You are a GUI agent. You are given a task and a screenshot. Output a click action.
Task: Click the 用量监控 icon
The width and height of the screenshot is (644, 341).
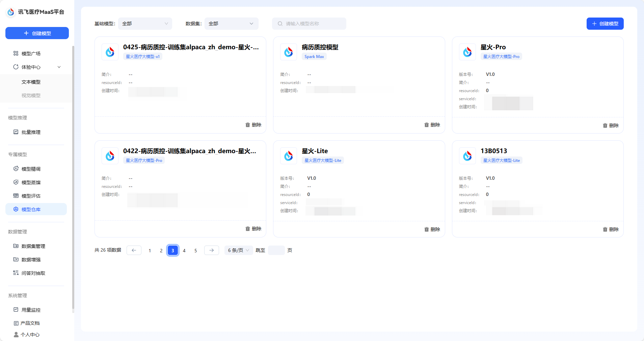[16, 310]
